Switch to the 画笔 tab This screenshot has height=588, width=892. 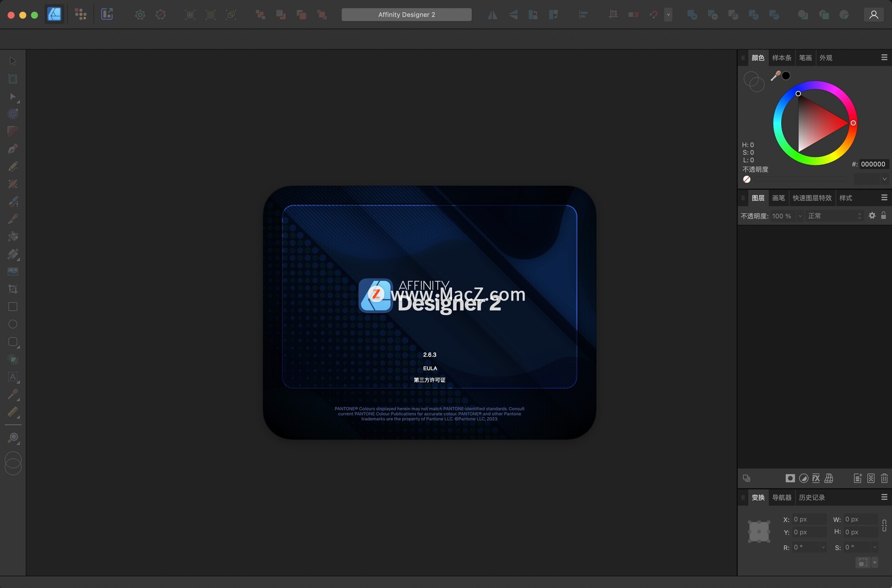[x=779, y=198]
